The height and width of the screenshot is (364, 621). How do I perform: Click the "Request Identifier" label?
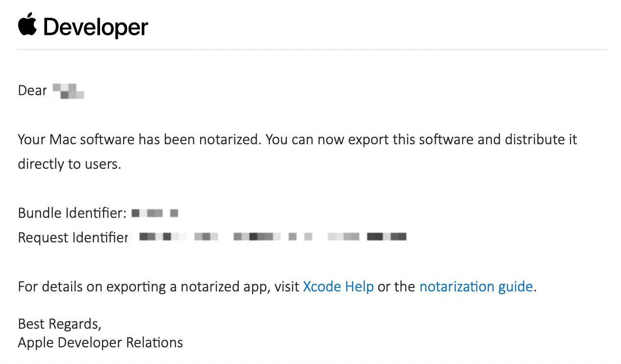pyautogui.click(x=73, y=237)
